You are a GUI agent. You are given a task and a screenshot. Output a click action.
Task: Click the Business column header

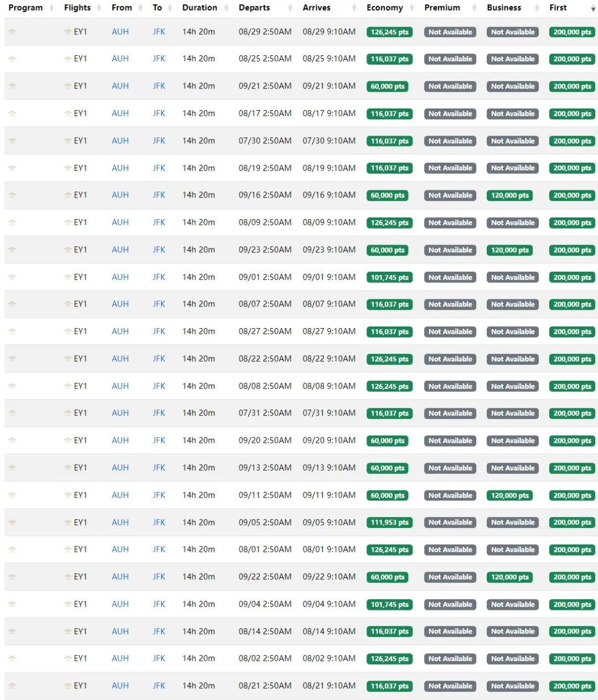pyautogui.click(x=504, y=8)
